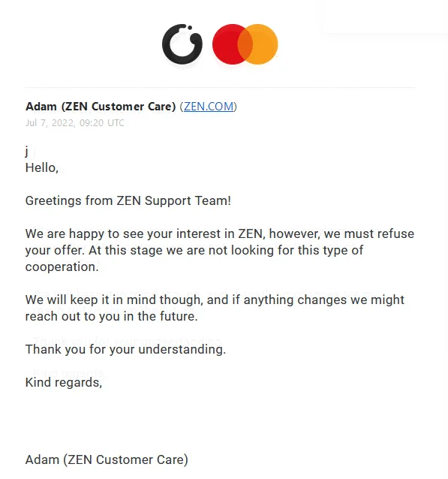Click Thank you for your understanding.

point(125,349)
